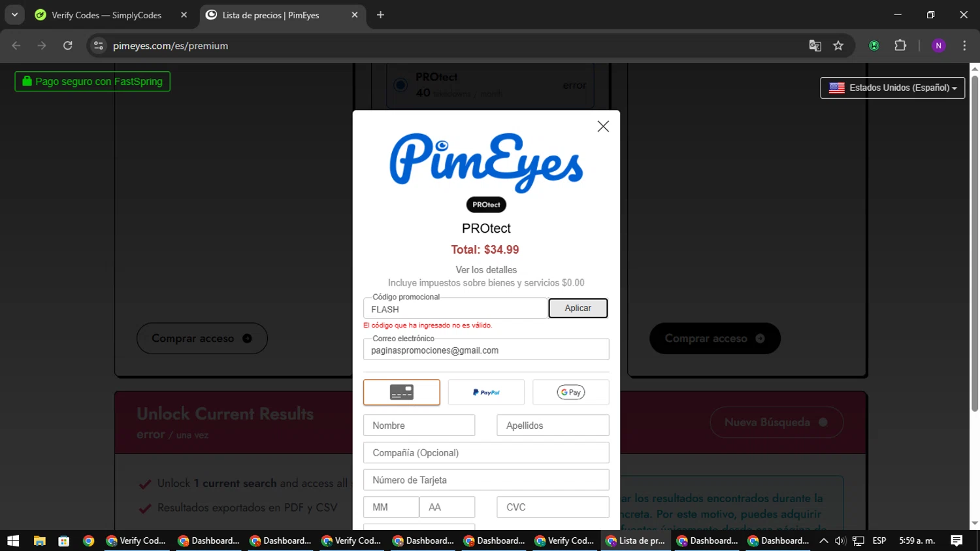Image resolution: width=980 pixels, height=551 pixels.
Task: Open the Extensions puzzle menu
Action: (900, 46)
